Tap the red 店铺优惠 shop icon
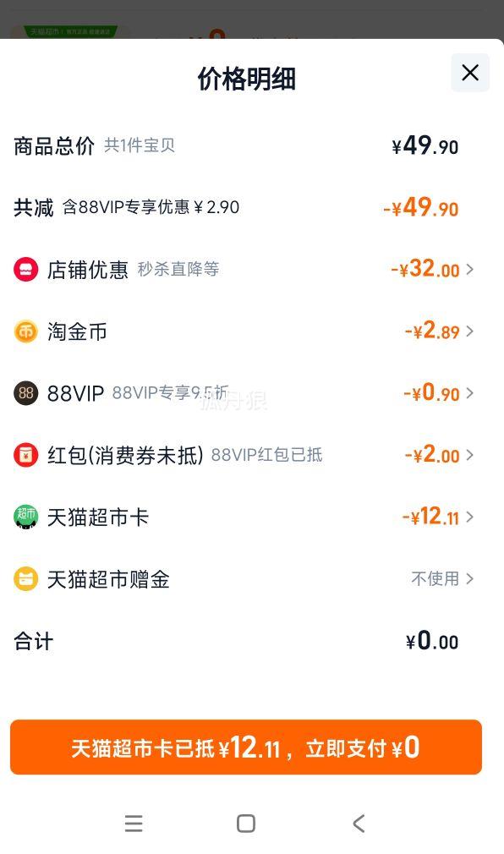 tap(25, 269)
